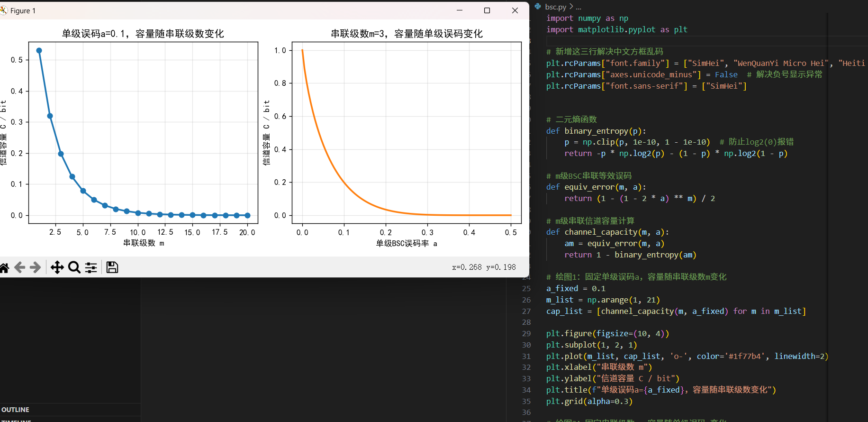Place cursor on import matplotlib.pyplot line

point(616,29)
